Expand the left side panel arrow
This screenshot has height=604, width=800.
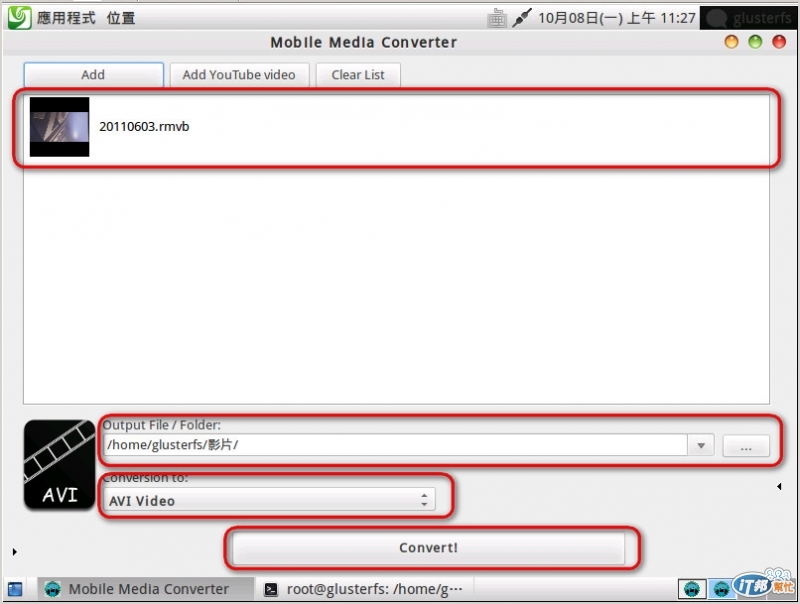coord(14,551)
